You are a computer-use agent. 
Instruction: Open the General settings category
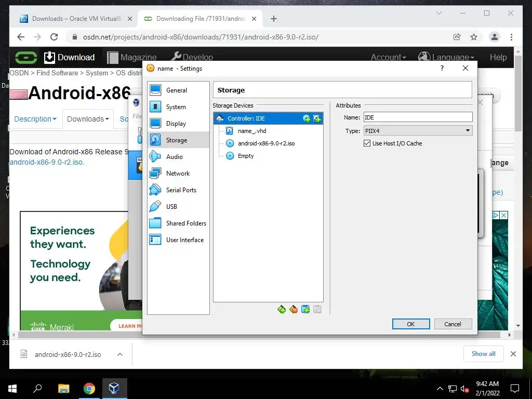(179, 90)
